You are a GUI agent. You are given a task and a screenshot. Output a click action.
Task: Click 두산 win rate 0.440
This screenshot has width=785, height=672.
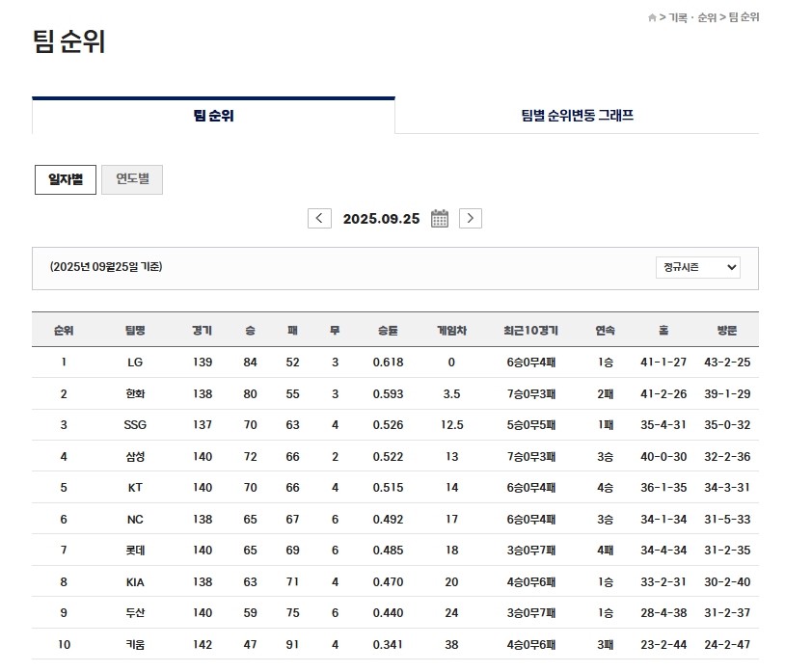388,613
